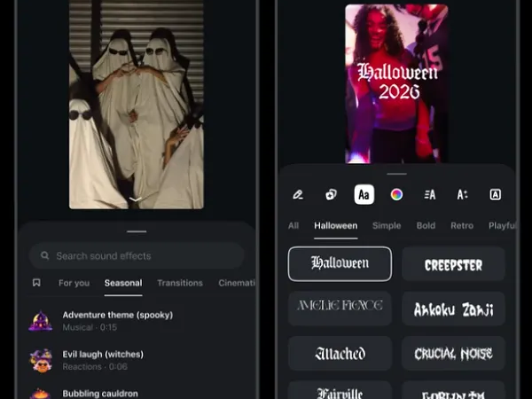Tap the font panel drag handle

(396, 174)
